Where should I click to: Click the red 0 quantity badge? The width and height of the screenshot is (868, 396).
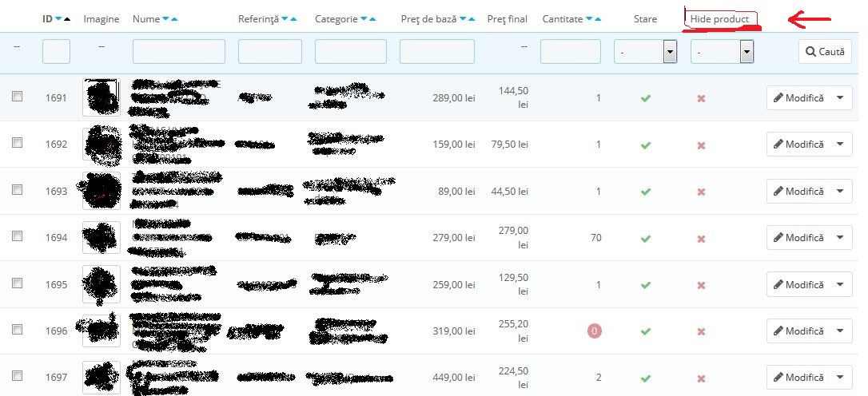pos(595,331)
